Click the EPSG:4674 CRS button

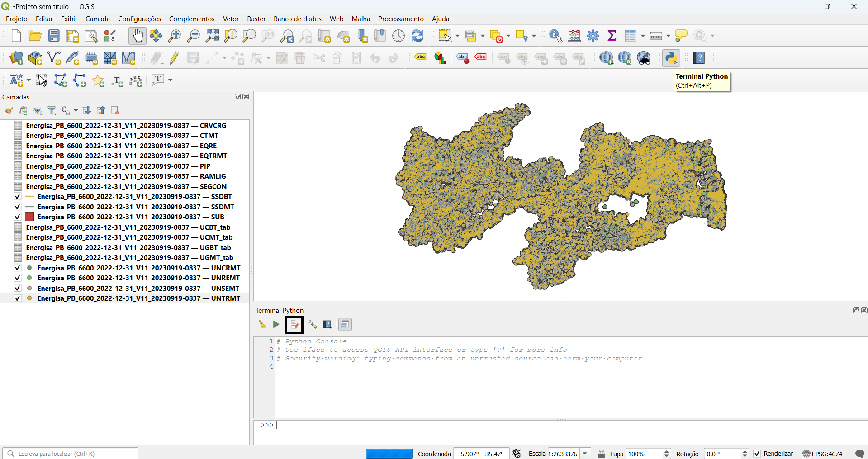coord(822,454)
